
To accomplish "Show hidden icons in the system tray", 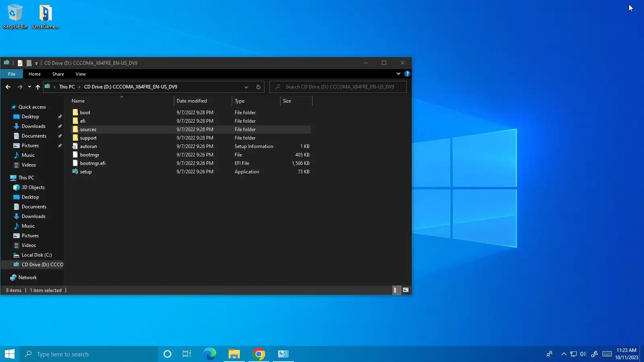I will tap(563, 354).
